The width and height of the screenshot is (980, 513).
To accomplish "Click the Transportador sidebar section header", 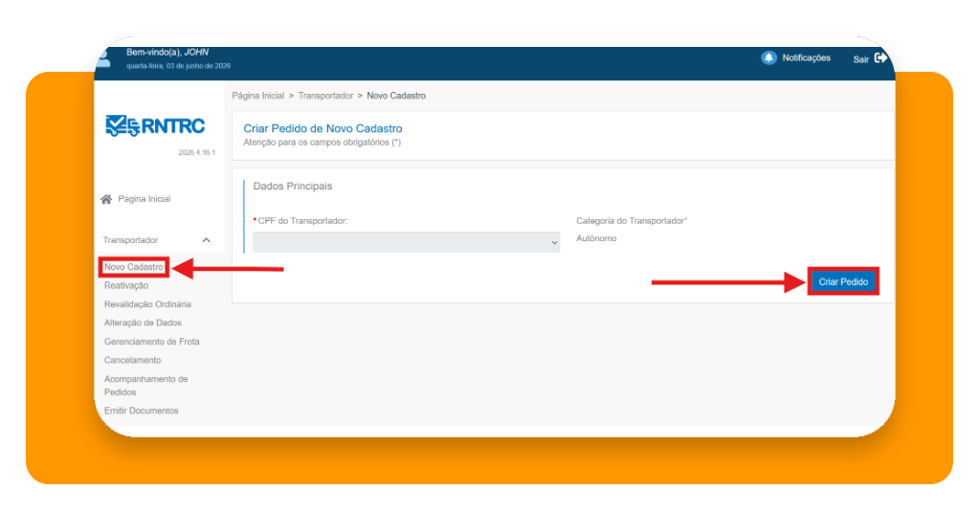I will 130,240.
